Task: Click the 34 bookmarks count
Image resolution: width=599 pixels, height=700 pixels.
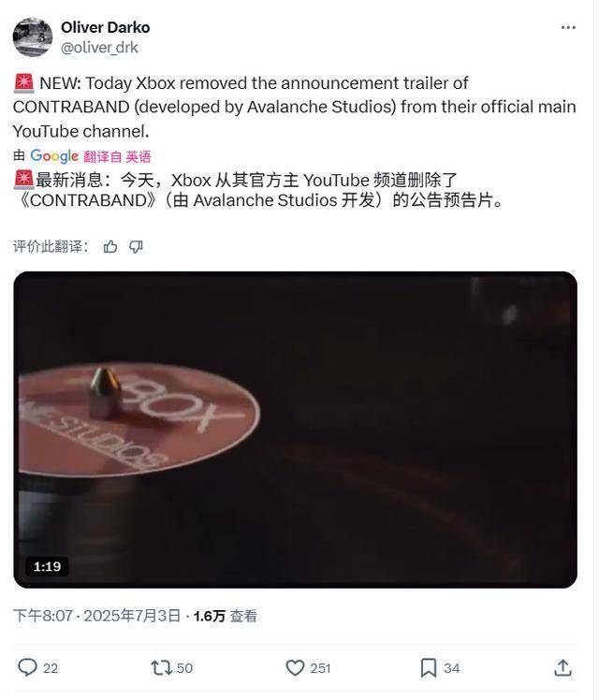Action: (451, 668)
